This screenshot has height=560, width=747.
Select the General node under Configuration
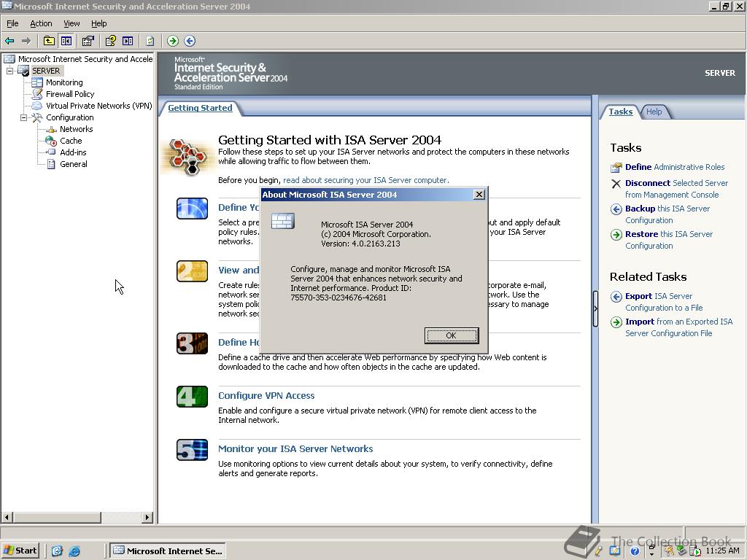(74, 164)
